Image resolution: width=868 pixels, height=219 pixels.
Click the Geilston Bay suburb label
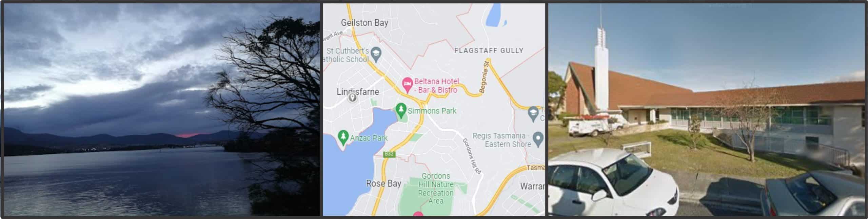[x=364, y=23]
